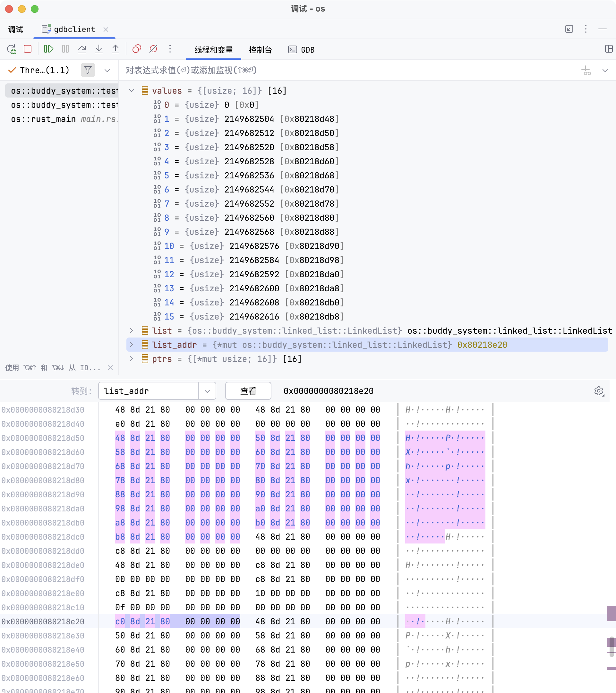Select the os::rust_main stack frame
This screenshot has height=693, width=616.
43,119
